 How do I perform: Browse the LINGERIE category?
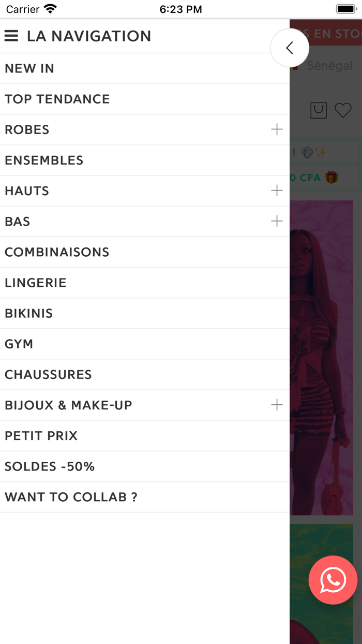pos(36,283)
